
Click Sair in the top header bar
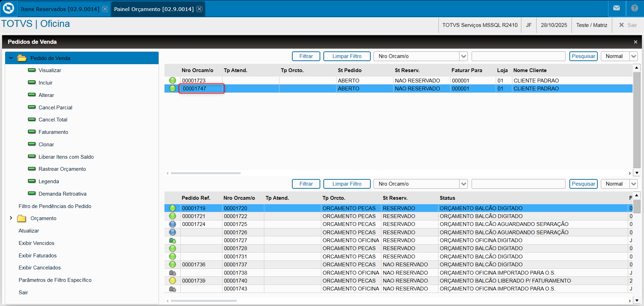(628, 25)
